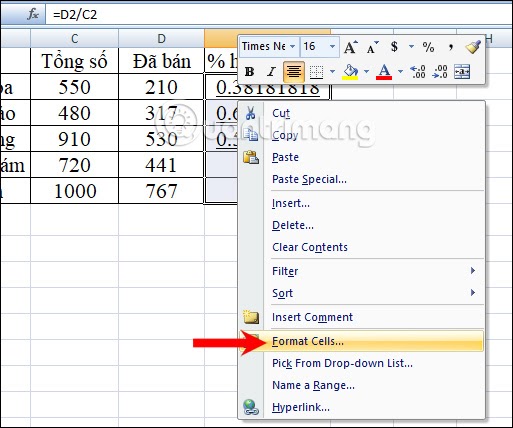Screen dimensions: 513x428
Task: Expand the Filter submenu
Action: pyautogui.click(x=361, y=271)
